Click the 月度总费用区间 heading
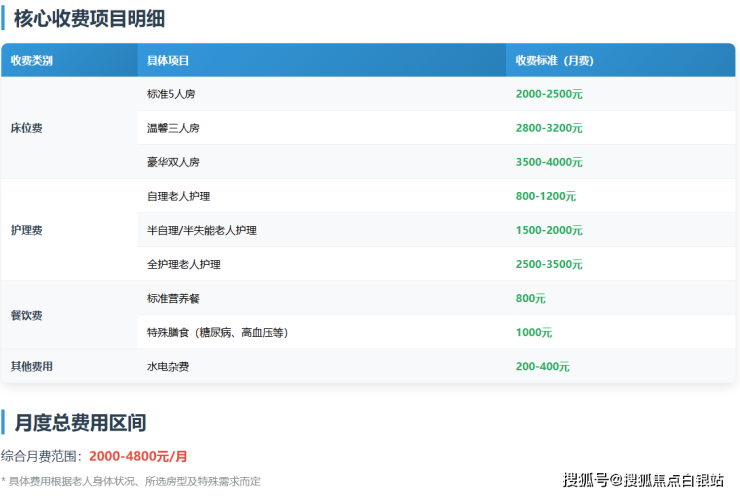The height and width of the screenshot is (496, 740). click(81, 422)
